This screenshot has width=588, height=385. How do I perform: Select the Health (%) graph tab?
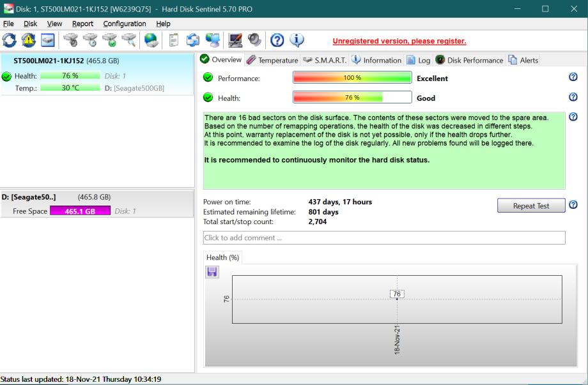[223, 257]
